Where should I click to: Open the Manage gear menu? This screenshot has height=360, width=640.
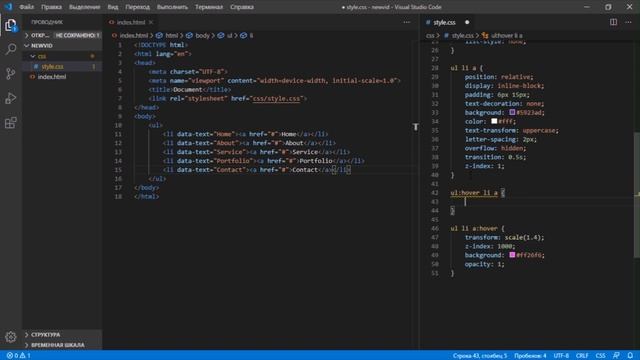coord(11,337)
